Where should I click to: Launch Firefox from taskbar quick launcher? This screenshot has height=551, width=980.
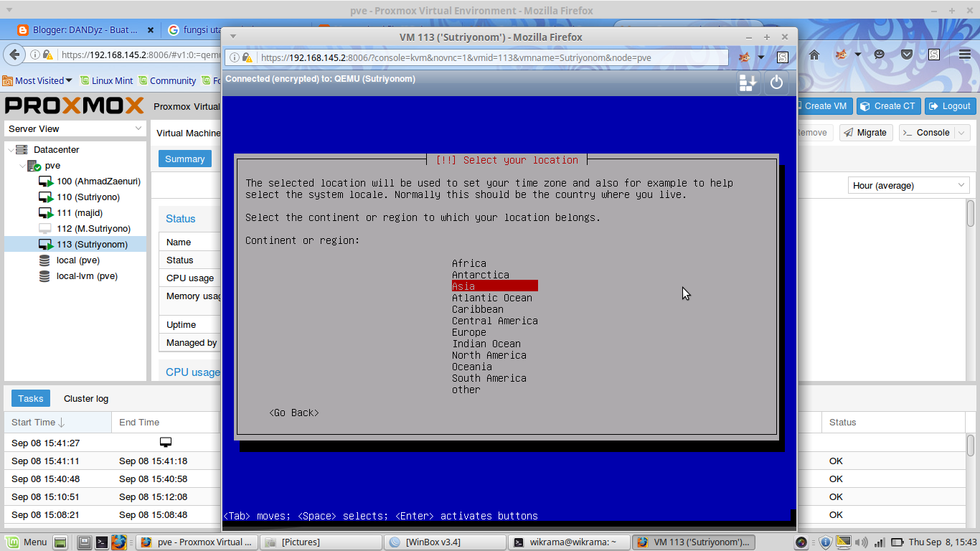[x=118, y=542]
